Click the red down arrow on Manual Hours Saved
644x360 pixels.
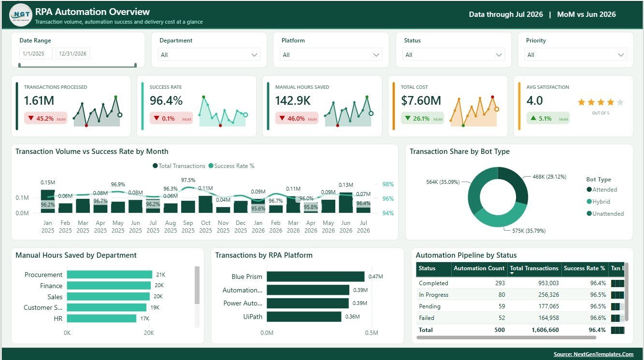pos(282,118)
